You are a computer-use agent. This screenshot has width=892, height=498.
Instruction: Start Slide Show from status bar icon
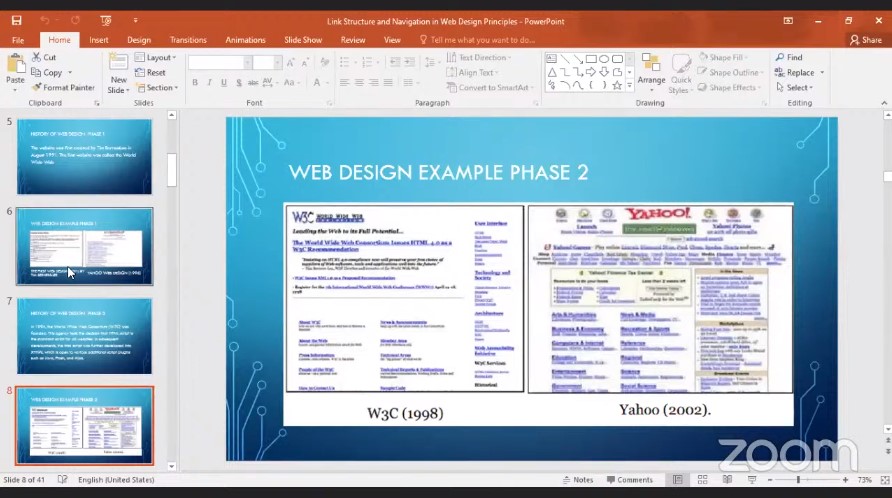[x=752, y=480]
